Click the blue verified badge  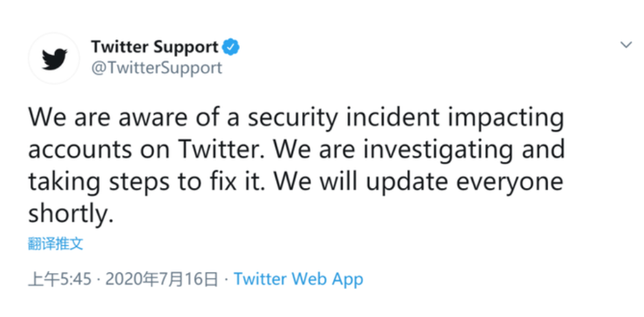point(231,47)
